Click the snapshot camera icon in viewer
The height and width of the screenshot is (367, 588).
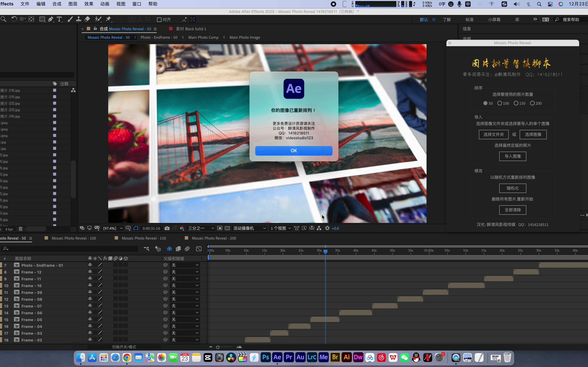[167, 228]
